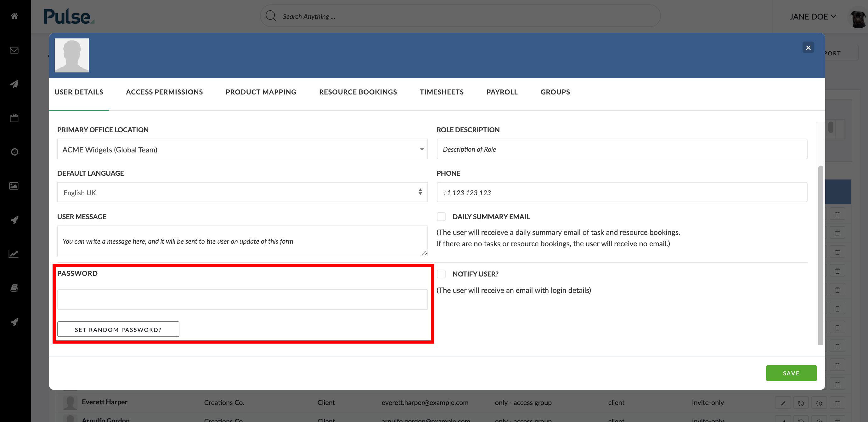Open the analytics chart sidebar icon
The width and height of the screenshot is (868, 422).
coord(14,254)
